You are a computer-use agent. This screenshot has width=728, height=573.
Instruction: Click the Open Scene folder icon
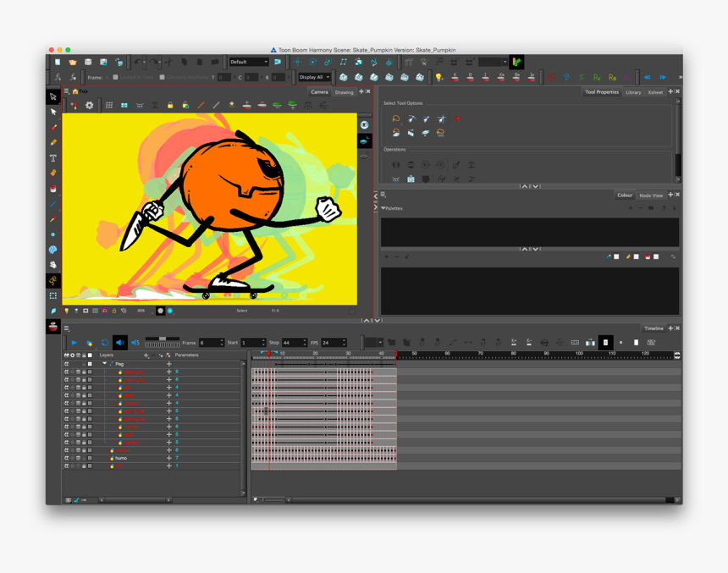(73, 63)
